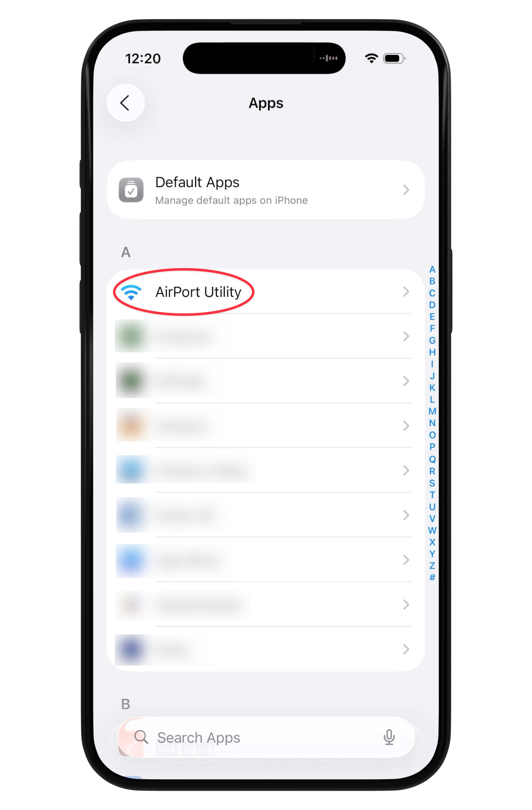Open the AirPort Utility Wi-Fi icon

tap(131, 292)
